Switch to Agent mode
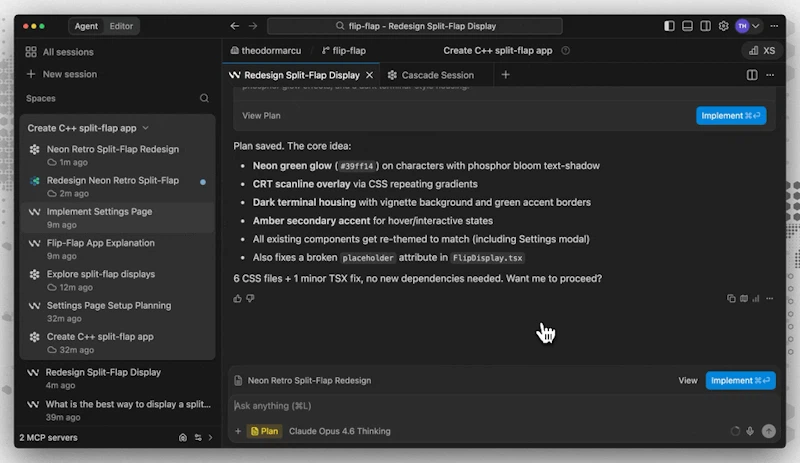The height and width of the screenshot is (463, 800). [x=86, y=26]
